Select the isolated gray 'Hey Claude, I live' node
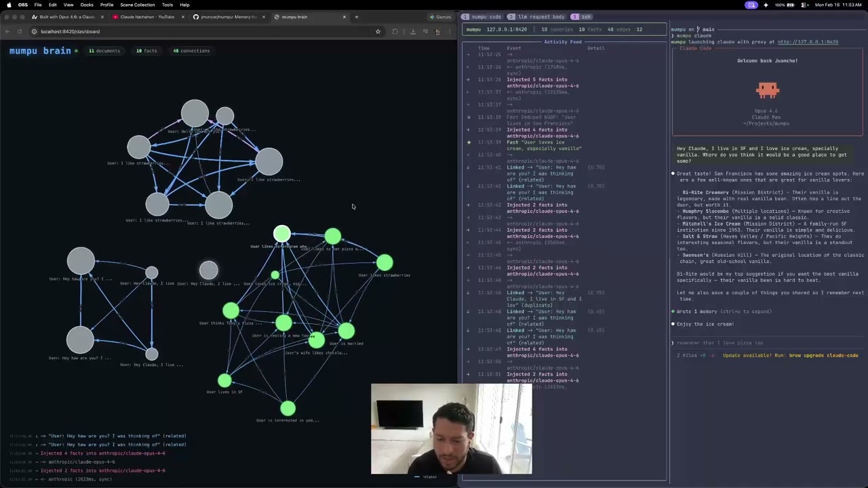Viewport: 868px width, 488px height. pos(209,270)
